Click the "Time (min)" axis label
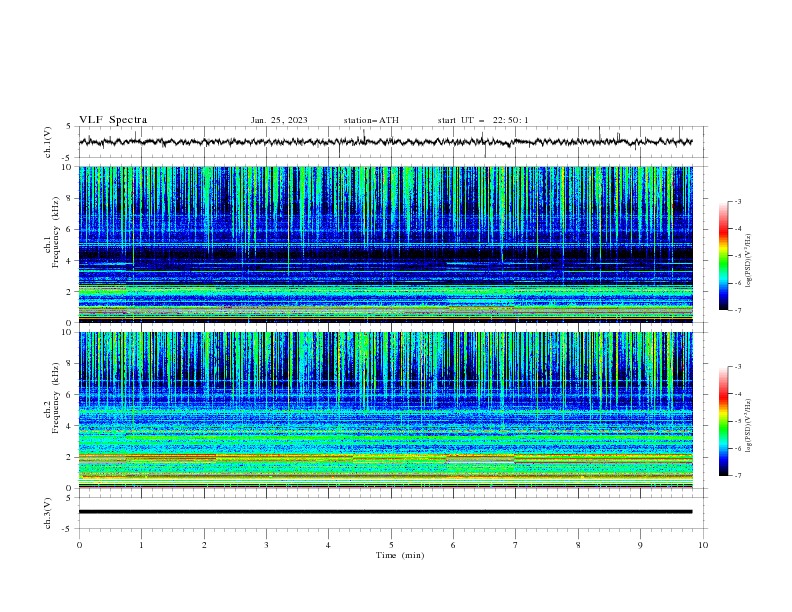Screen dimensions: 792x612 (x=400, y=555)
